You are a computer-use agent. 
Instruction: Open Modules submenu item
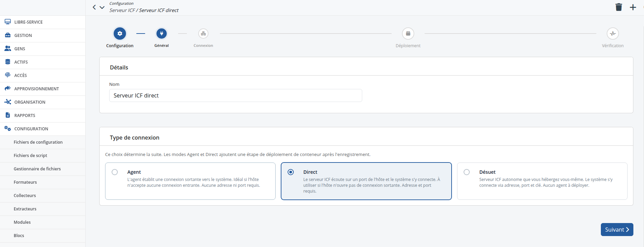point(43,222)
